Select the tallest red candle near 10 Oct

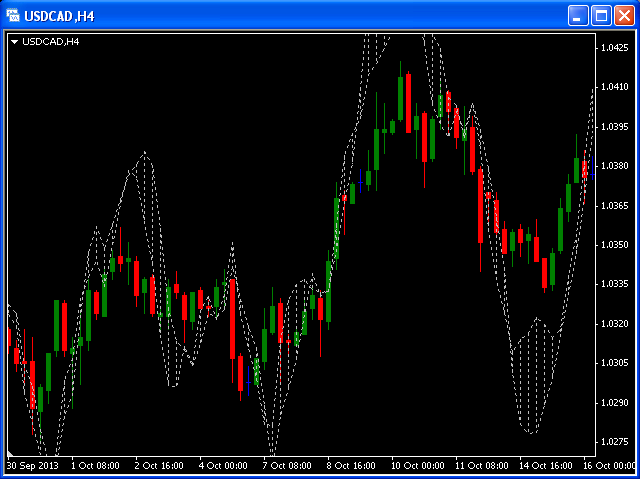pyautogui.click(x=409, y=103)
